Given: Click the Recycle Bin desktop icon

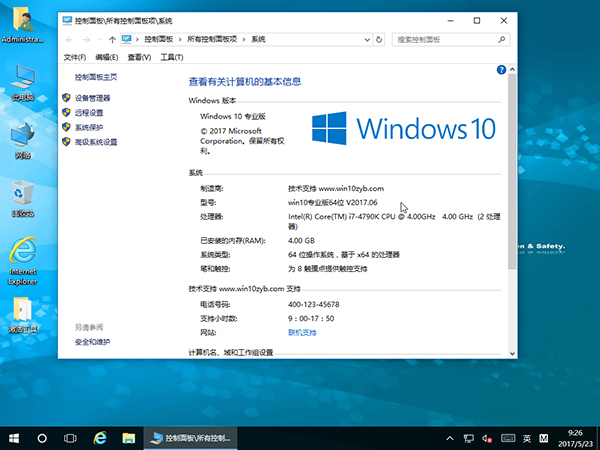Looking at the screenshot, I should [22, 195].
